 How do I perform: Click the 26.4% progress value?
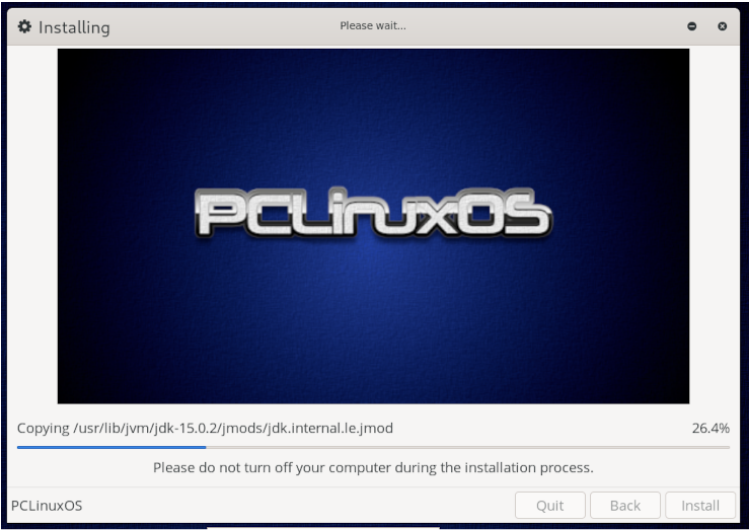click(710, 428)
